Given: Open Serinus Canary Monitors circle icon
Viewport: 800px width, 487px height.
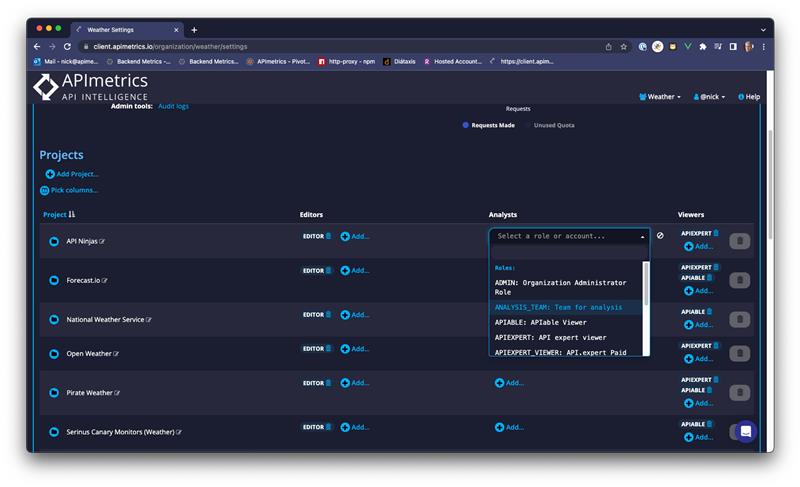Looking at the screenshot, I should click(x=54, y=432).
